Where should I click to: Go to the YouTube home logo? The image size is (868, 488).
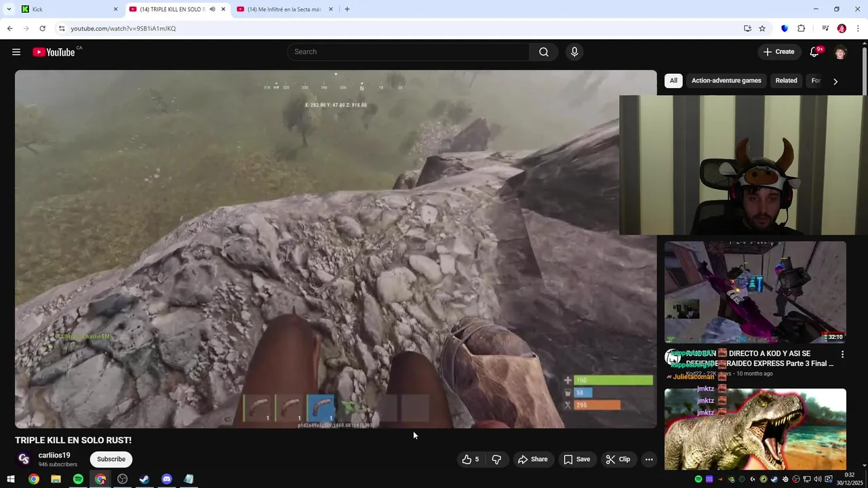point(54,52)
